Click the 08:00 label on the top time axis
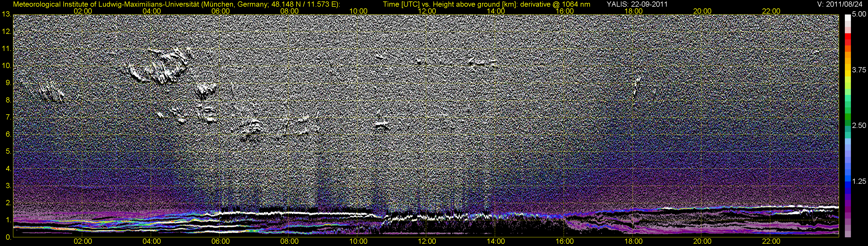868x246 pixels. point(289,11)
